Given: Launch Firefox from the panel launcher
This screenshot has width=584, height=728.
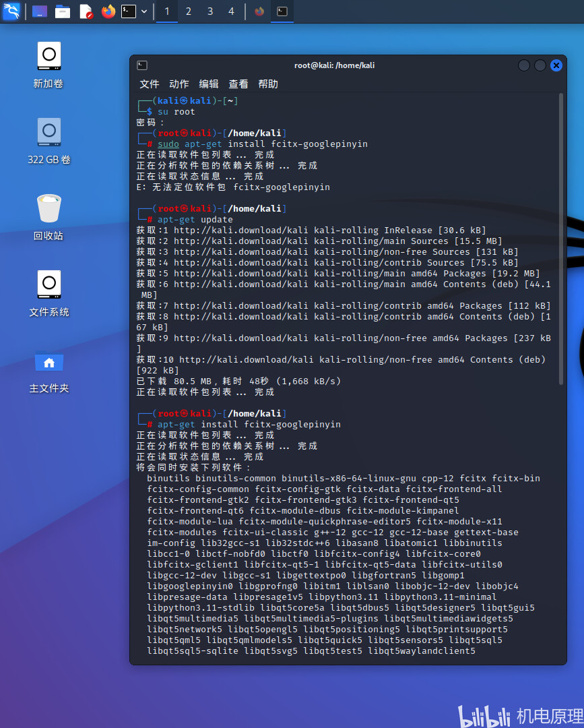Looking at the screenshot, I should pos(108,11).
